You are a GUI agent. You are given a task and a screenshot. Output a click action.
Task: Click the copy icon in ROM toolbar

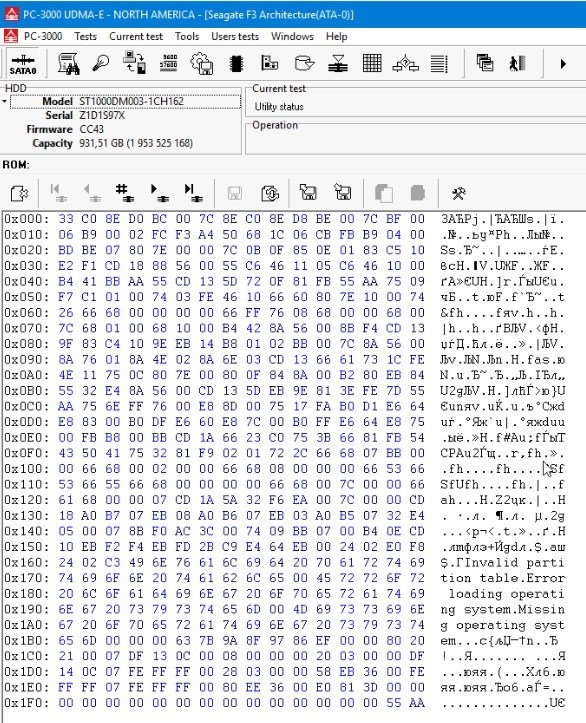(x=384, y=193)
